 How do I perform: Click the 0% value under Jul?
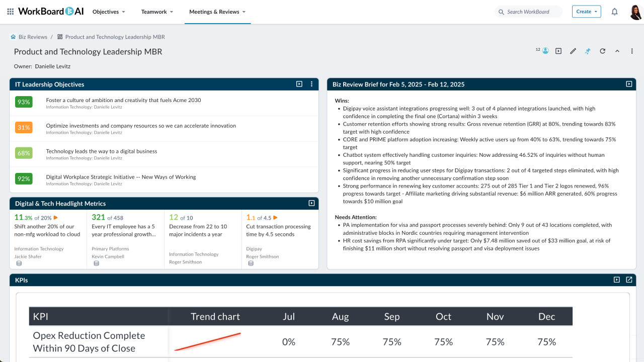click(289, 342)
